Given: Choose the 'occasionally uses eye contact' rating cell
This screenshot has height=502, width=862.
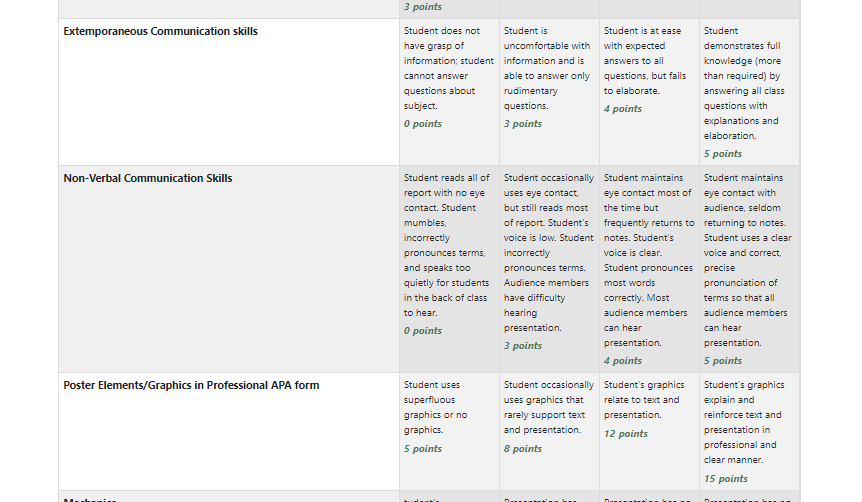Looking at the screenshot, I should pyautogui.click(x=549, y=269).
